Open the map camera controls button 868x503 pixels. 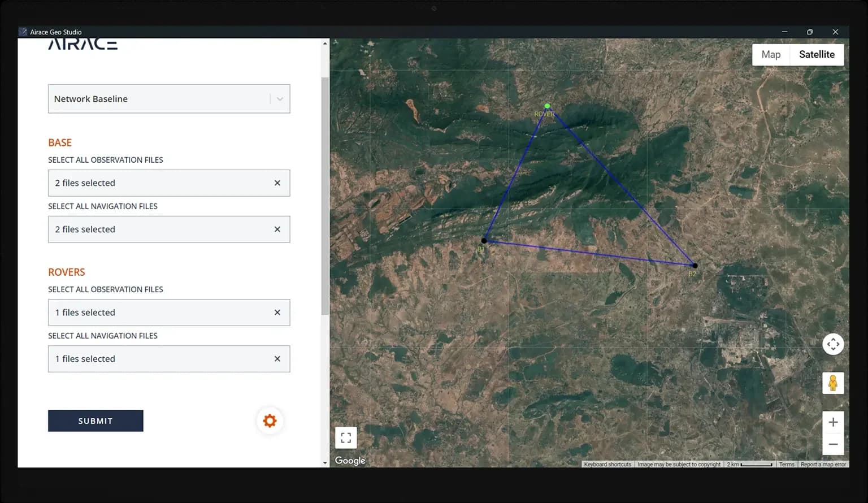pyautogui.click(x=833, y=344)
